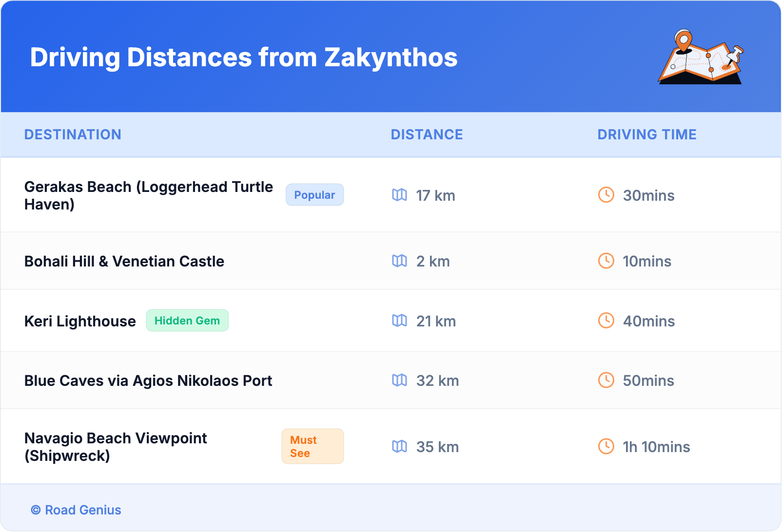Click the Distance column header
This screenshot has height=532, width=782.
[x=427, y=134]
